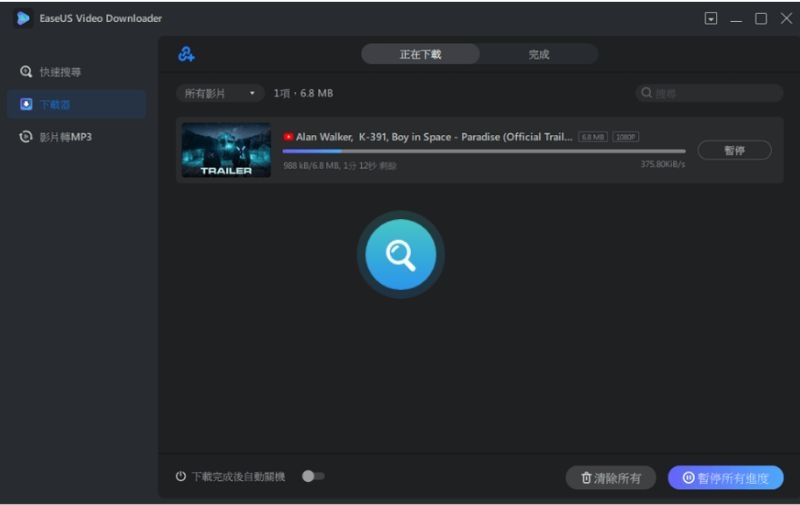Click the magnifier icon in search box
This screenshot has height=505, width=800.
(647, 93)
